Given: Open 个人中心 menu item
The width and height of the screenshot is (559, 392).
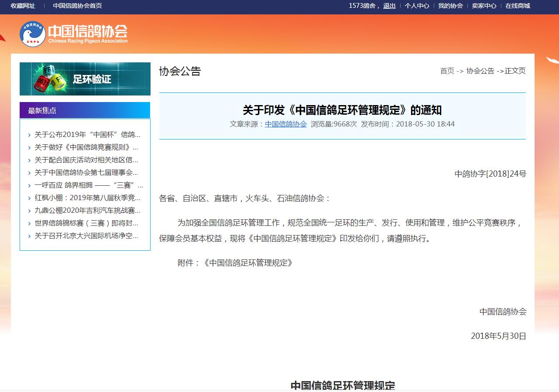Looking at the screenshot, I should 417,6.
